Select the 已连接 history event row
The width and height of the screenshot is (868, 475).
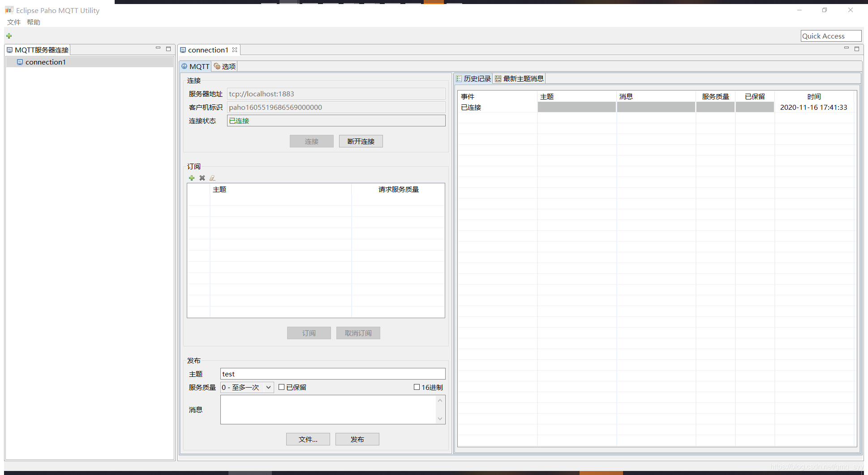pyautogui.click(x=657, y=107)
